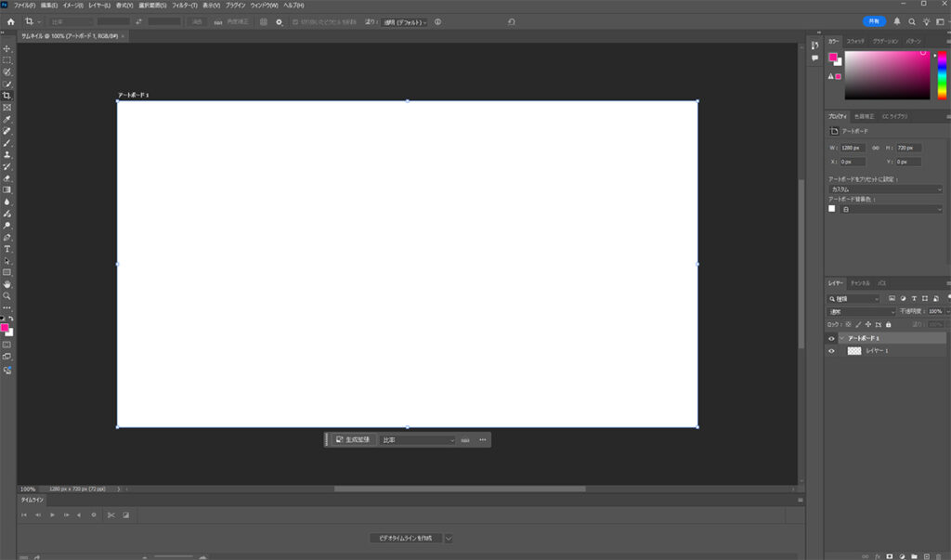Open crop overlay grid options
The height and width of the screenshot is (560, 951).
pos(263,22)
